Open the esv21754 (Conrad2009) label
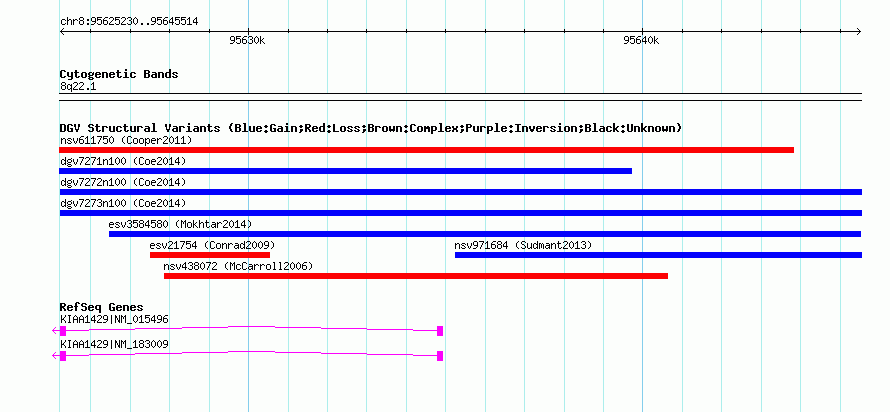Viewport: 890px width, 412px height. click(212, 245)
